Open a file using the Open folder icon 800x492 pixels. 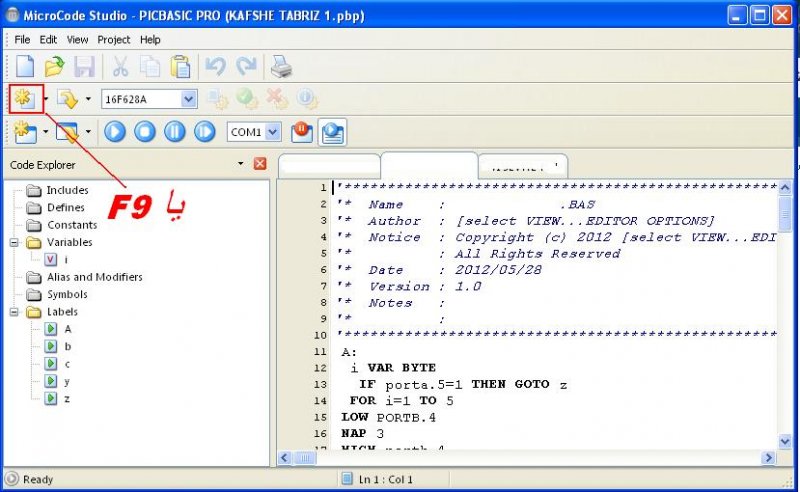point(54,66)
